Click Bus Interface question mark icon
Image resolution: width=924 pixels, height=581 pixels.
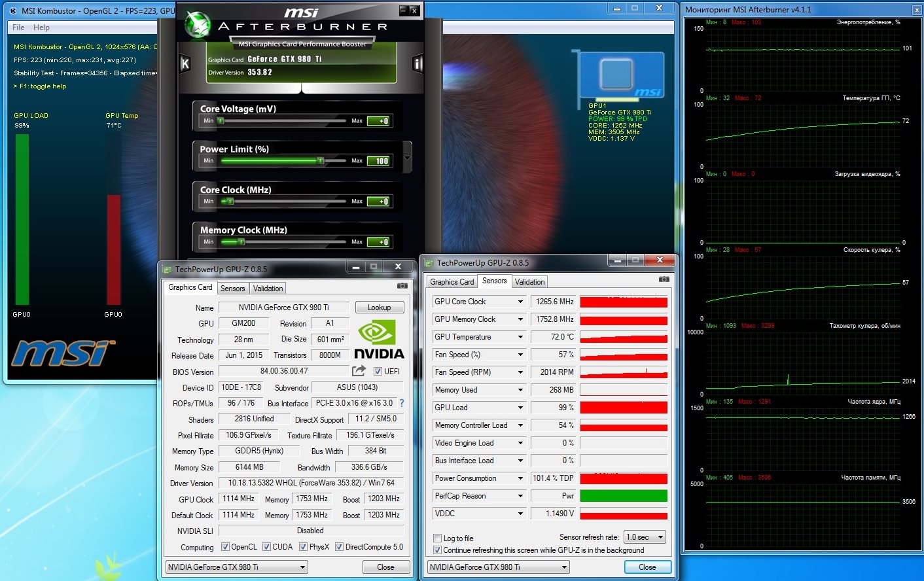click(402, 403)
